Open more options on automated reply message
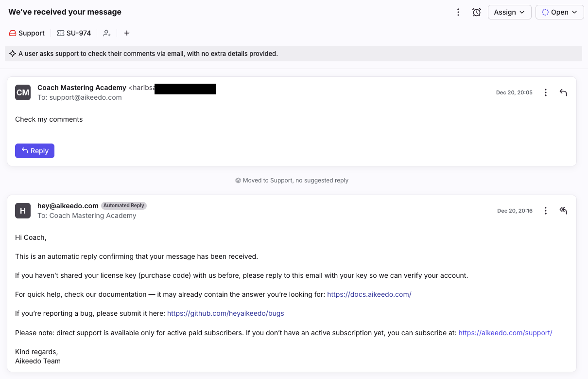The width and height of the screenshot is (588, 379). pos(546,211)
